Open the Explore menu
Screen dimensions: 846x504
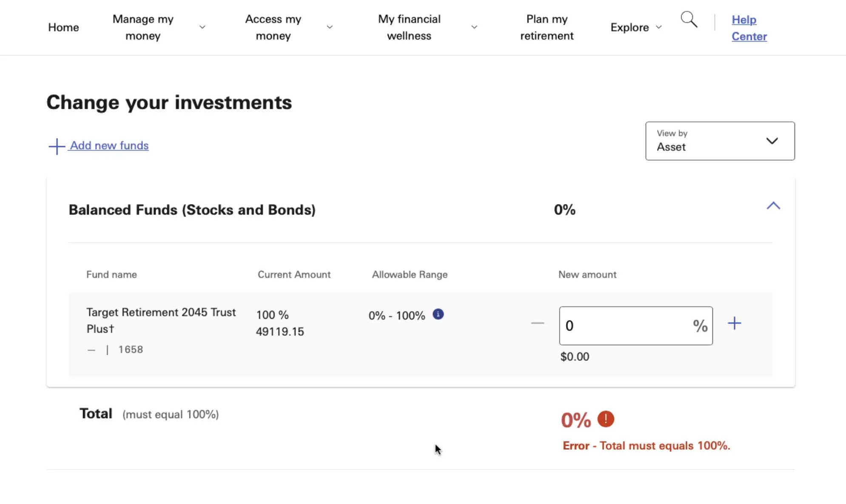tap(630, 27)
